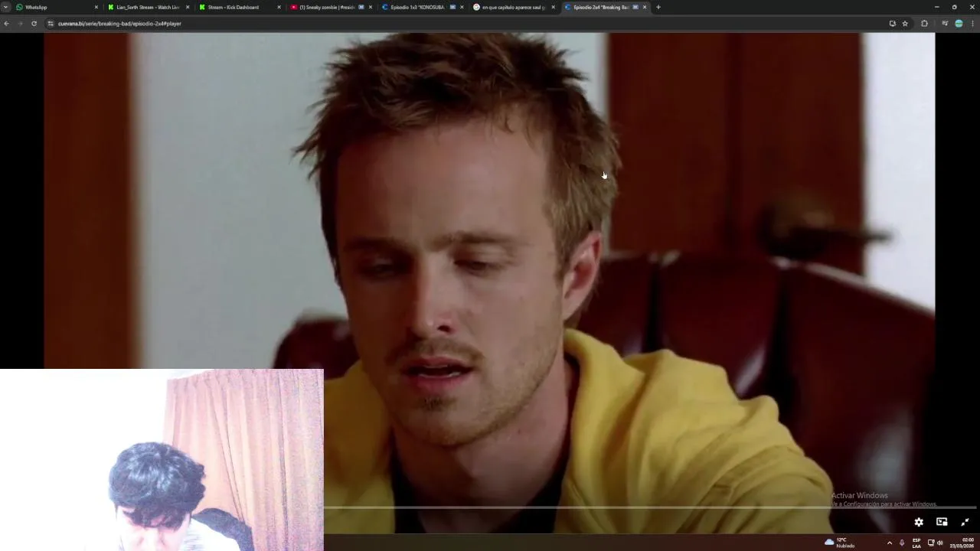Close the Google search saul tab

[x=553, y=7]
